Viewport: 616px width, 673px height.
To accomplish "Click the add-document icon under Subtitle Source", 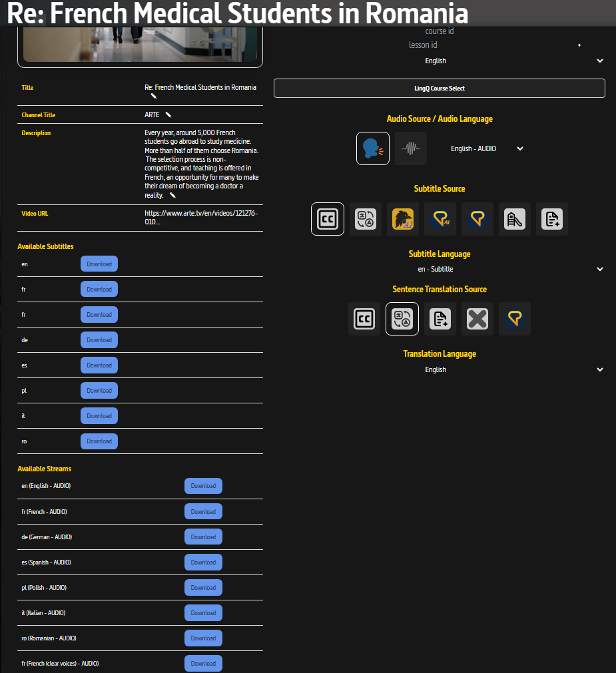I will pos(552,219).
